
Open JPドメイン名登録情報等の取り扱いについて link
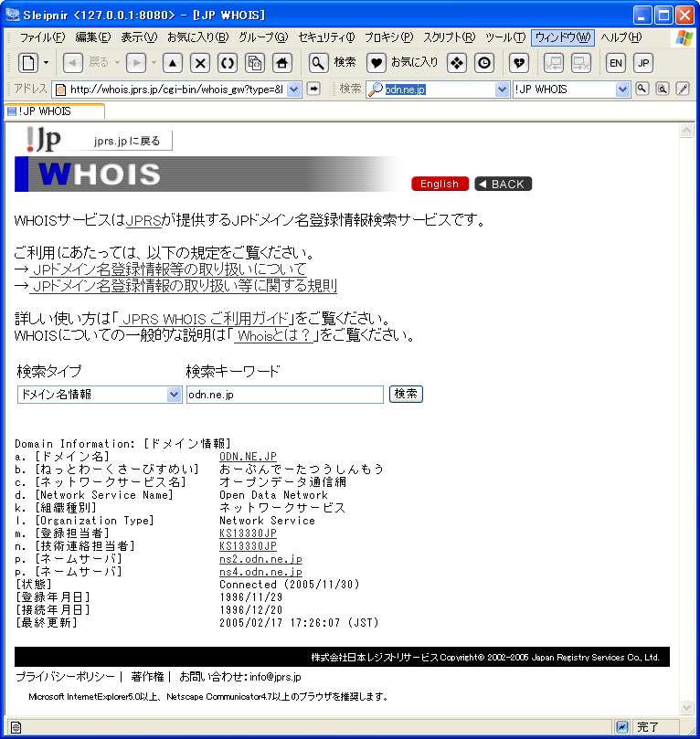click(169, 269)
